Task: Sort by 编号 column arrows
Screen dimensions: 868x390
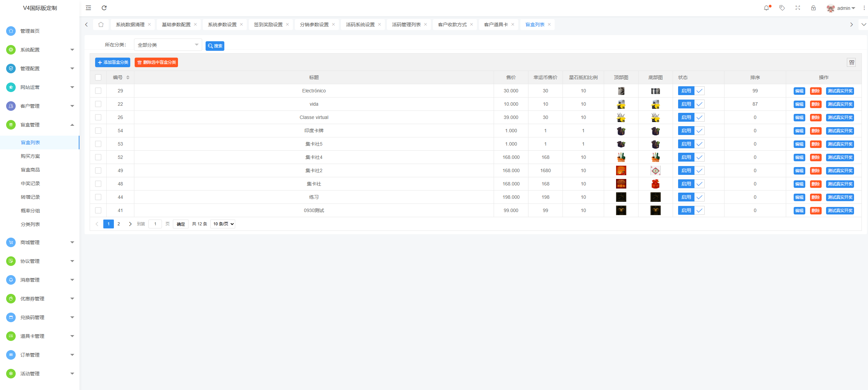Action: (128, 77)
